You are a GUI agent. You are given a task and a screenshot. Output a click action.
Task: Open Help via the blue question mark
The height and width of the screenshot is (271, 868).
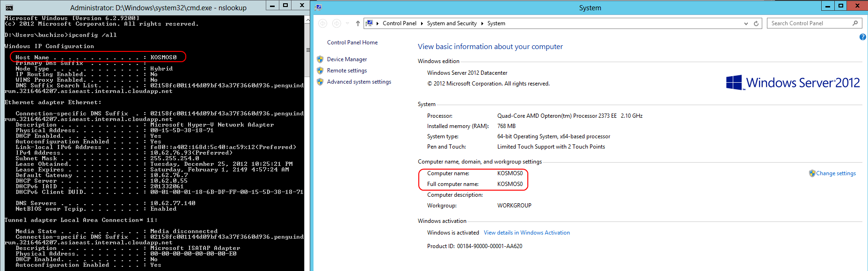click(862, 37)
